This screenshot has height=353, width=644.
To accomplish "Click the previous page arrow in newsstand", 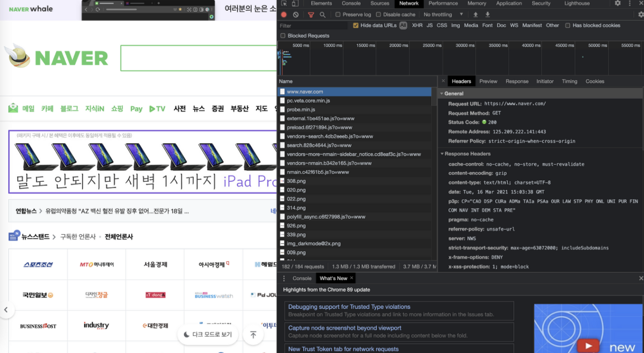I will 6,309.
